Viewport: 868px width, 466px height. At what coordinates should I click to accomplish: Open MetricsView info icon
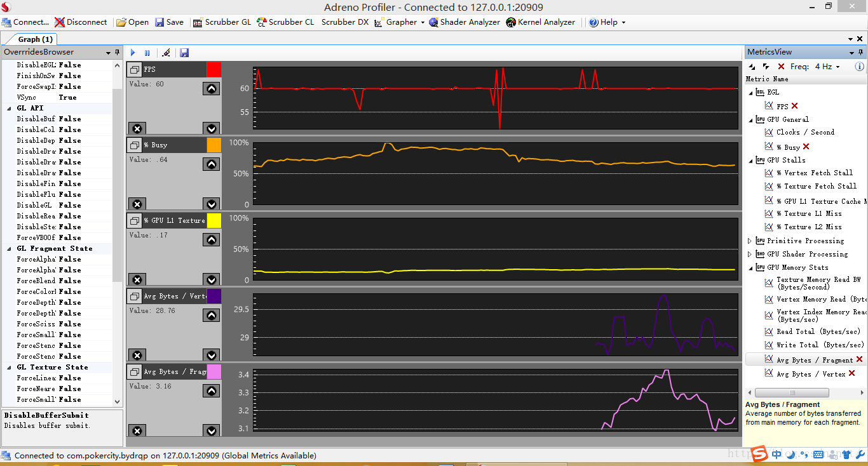(859, 66)
